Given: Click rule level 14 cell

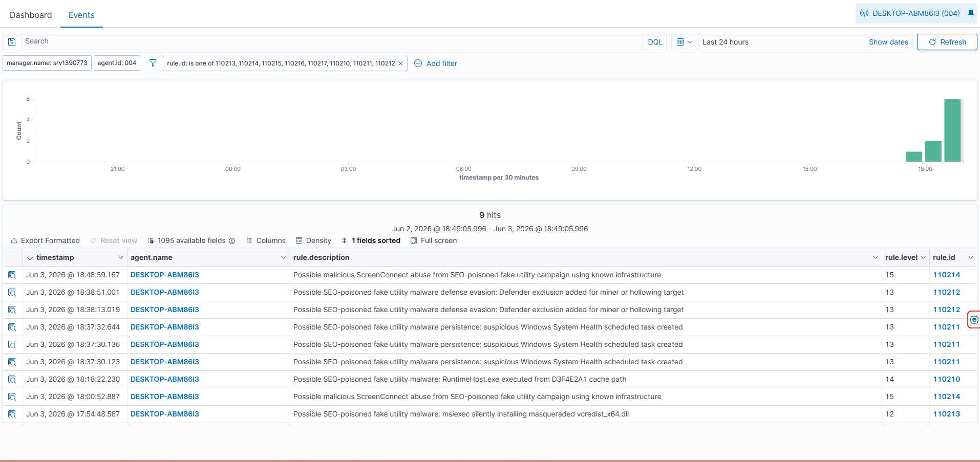Looking at the screenshot, I should pos(905,379).
